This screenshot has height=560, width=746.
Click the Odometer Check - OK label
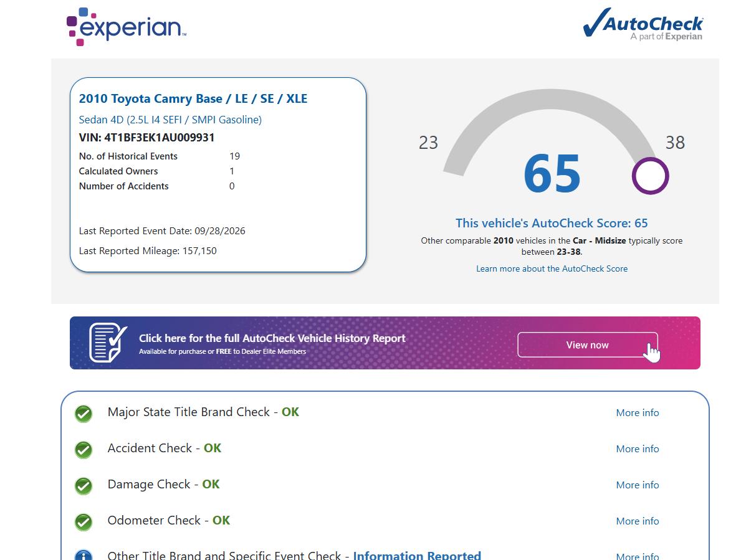coord(169,520)
